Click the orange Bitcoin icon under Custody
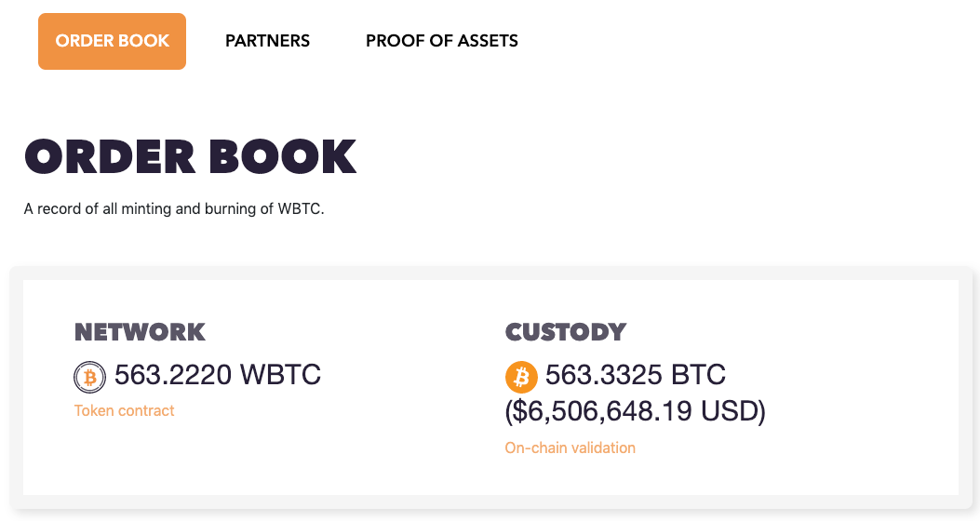Image resolution: width=980 pixels, height=521 pixels. point(521,377)
